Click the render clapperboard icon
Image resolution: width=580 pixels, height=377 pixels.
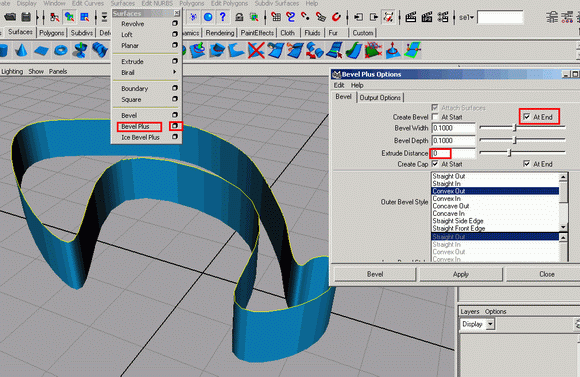pos(411,17)
